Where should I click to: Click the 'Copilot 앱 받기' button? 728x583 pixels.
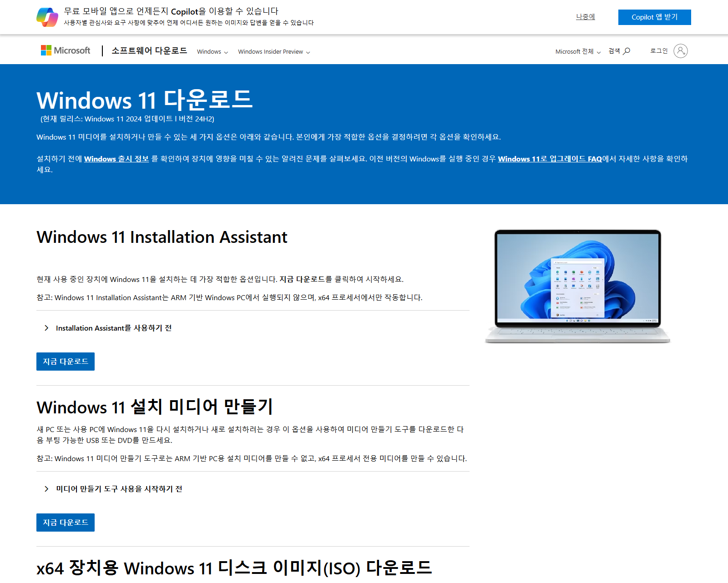pyautogui.click(x=654, y=17)
